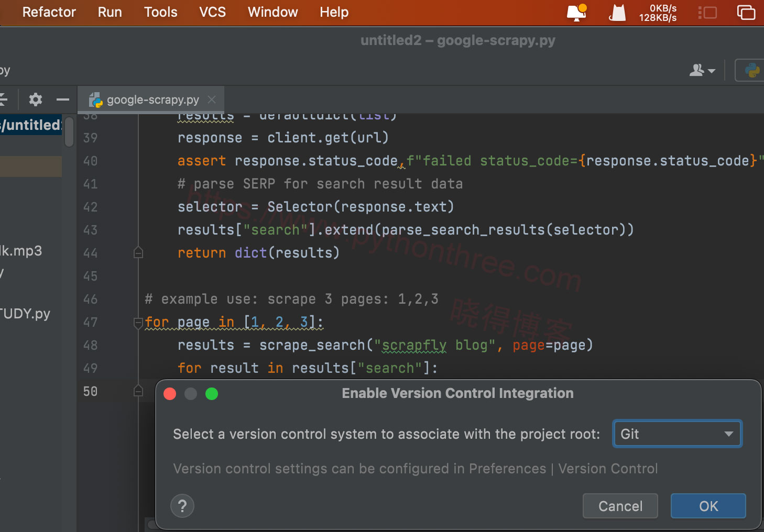Close the google-scrapy.py tab

coord(212,99)
